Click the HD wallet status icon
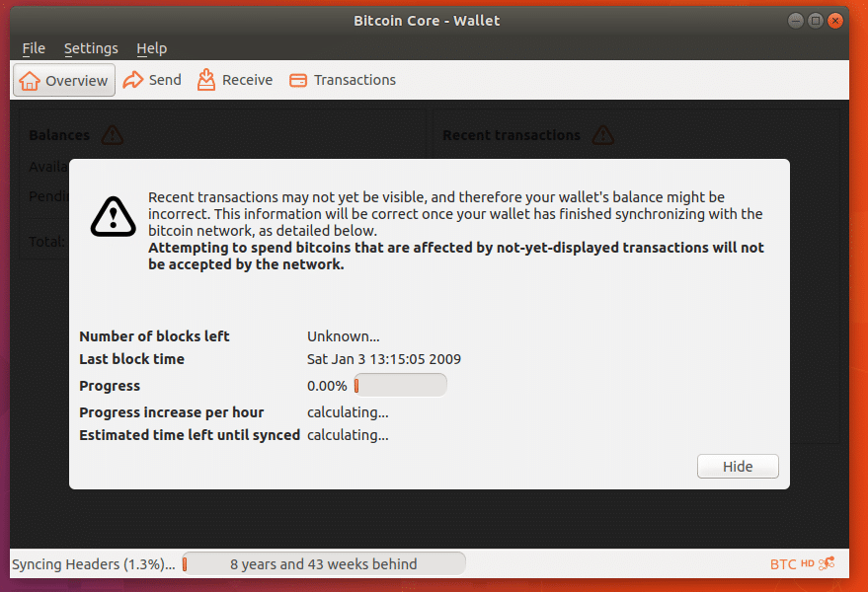This screenshot has height=592, width=868. (807, 563)
